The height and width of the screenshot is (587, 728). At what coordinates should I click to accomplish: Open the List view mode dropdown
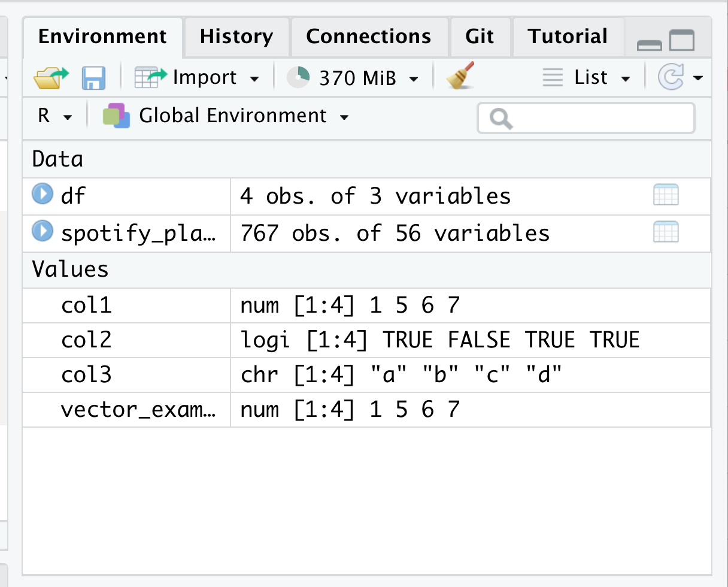click(x=587, y=78)
